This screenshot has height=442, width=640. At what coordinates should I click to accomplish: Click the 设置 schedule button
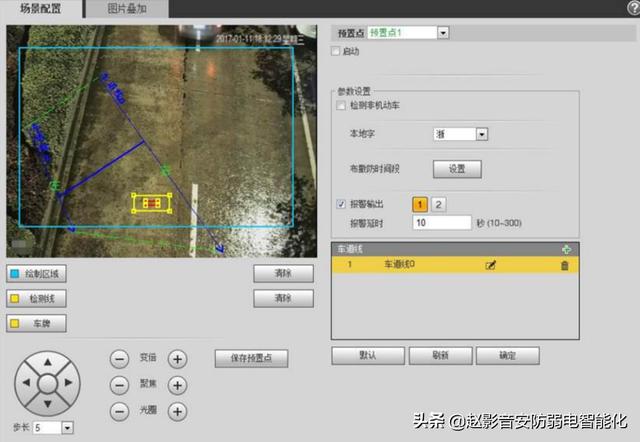[457, 169]
